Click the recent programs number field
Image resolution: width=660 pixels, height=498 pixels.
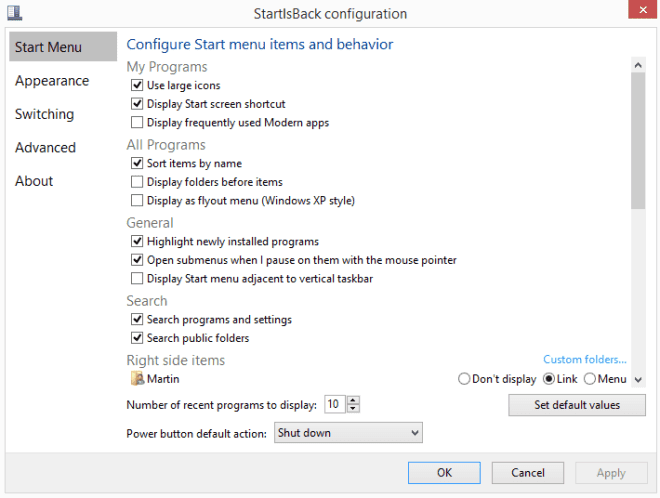pyautogui.click(x=335, y=404)
